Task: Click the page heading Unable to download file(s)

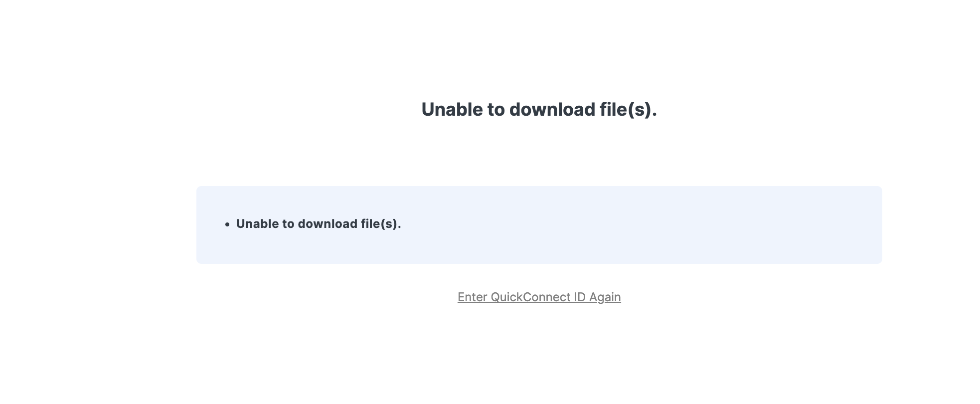Action: click(539, 109)
